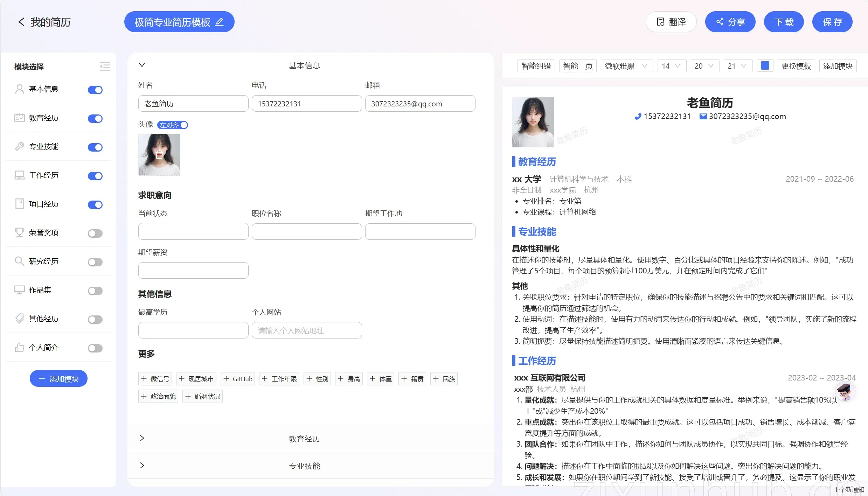Turn on the 个人简介 module switch
The height and width of the screenshot is (496, 868).
(x=95, y=348)
